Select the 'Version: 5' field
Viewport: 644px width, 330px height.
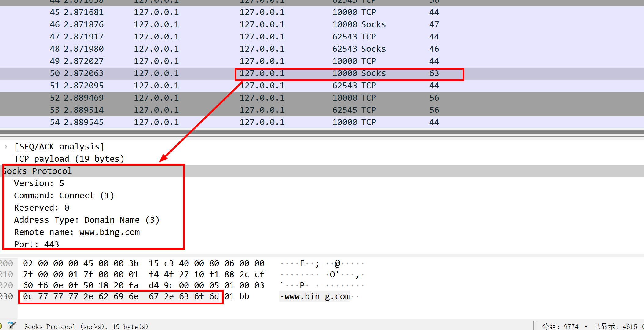[x=39, y=183]
